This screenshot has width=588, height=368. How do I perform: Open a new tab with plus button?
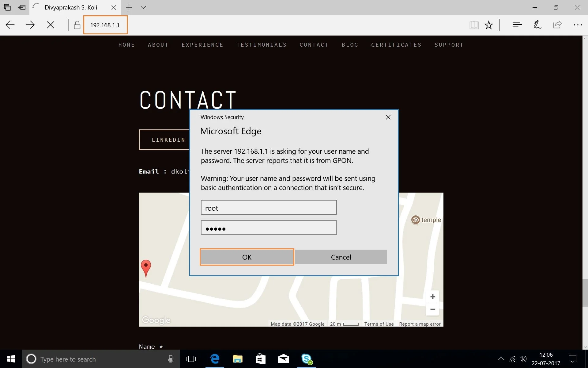[x=129, y=7]
